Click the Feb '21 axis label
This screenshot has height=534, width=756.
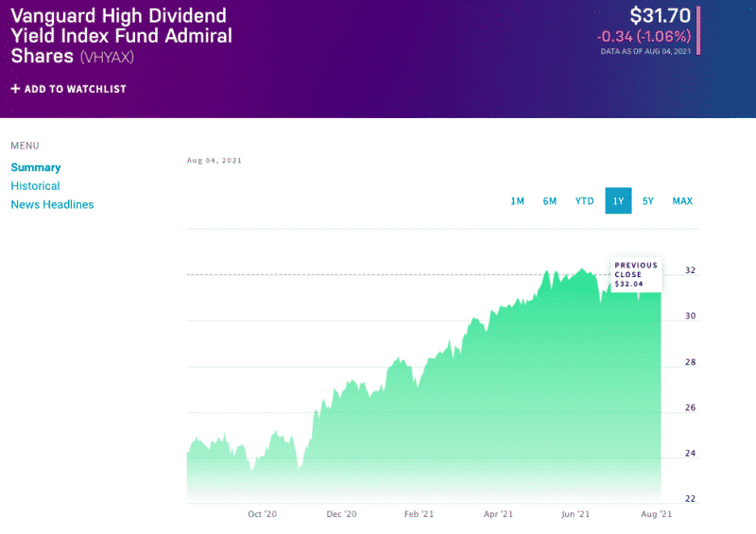click(x=419, y=514)
